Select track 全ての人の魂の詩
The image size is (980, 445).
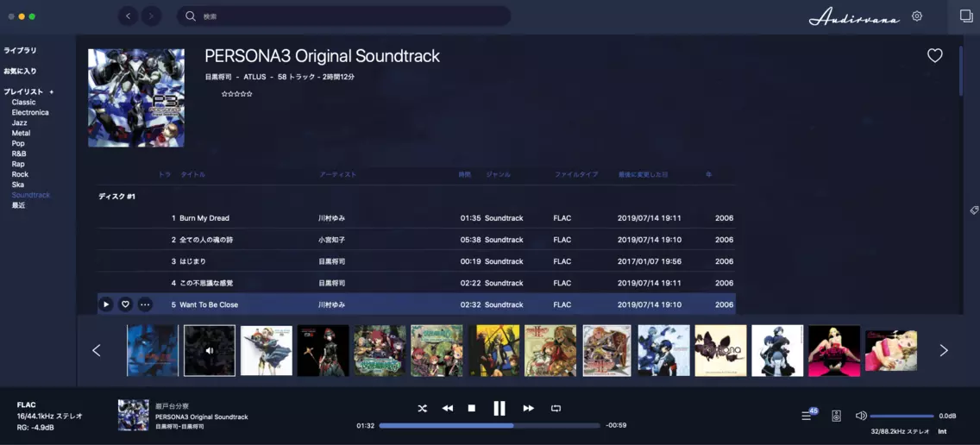point(417,240)
